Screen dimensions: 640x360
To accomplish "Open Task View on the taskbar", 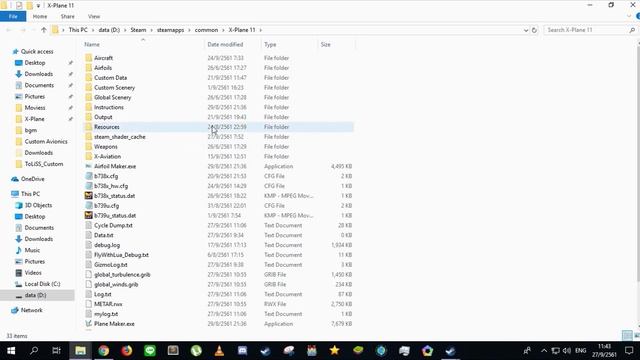I will [x=57, y=351].
